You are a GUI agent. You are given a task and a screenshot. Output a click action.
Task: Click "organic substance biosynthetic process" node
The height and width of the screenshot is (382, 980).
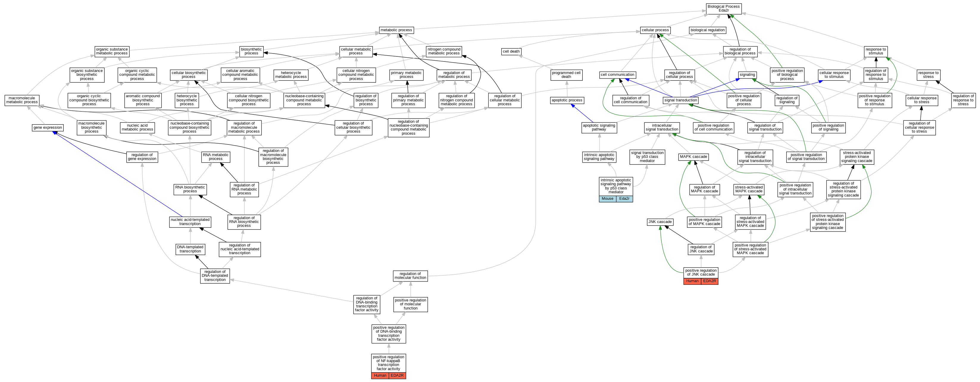tap(87, 75)
